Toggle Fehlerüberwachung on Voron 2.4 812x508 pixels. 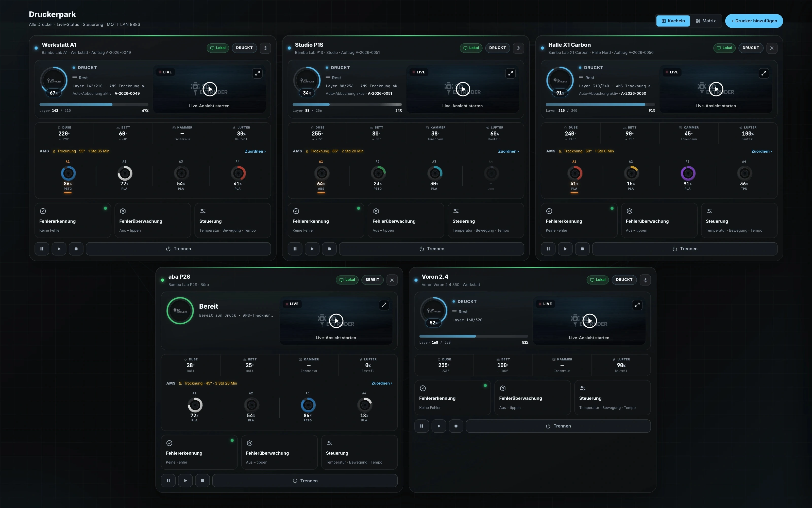point(533,398)
